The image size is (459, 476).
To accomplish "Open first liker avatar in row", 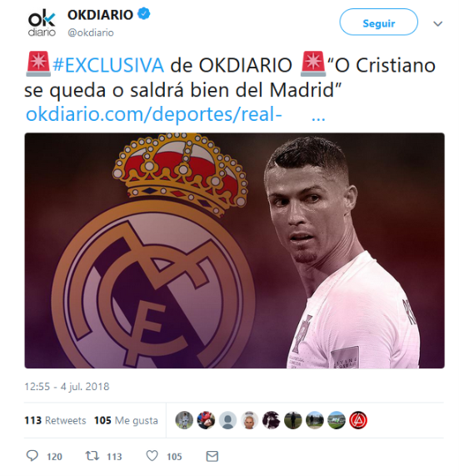I will point(184,420).
